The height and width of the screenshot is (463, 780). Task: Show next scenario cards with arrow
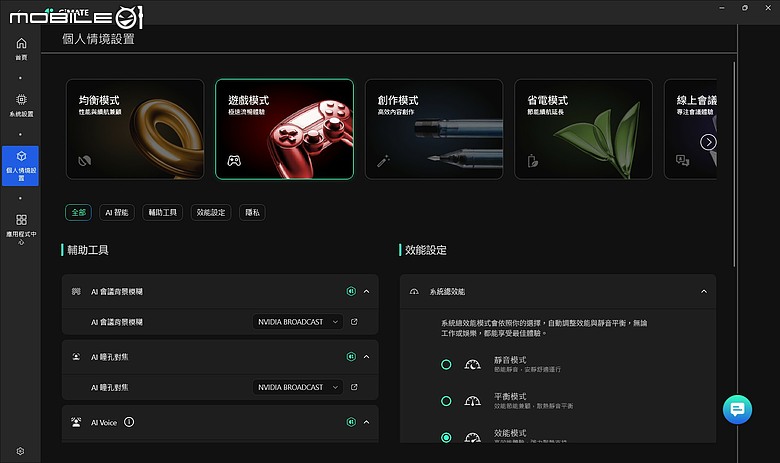(708, 142)
